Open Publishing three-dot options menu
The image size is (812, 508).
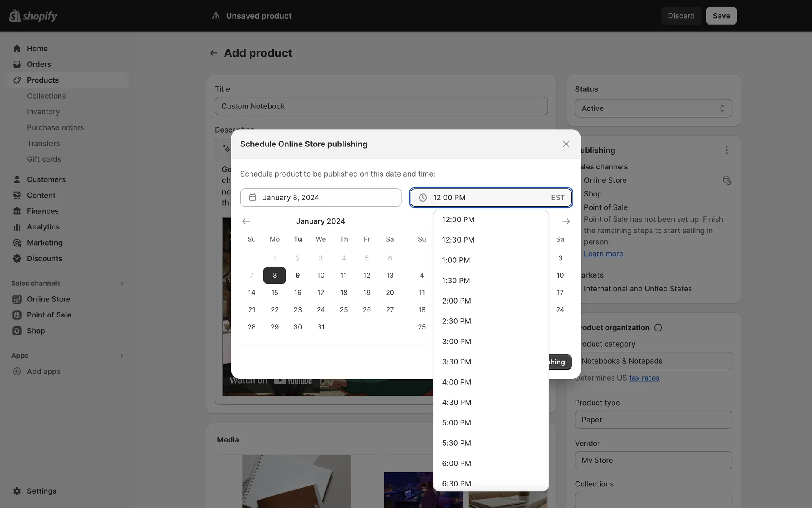coord(727,150)
